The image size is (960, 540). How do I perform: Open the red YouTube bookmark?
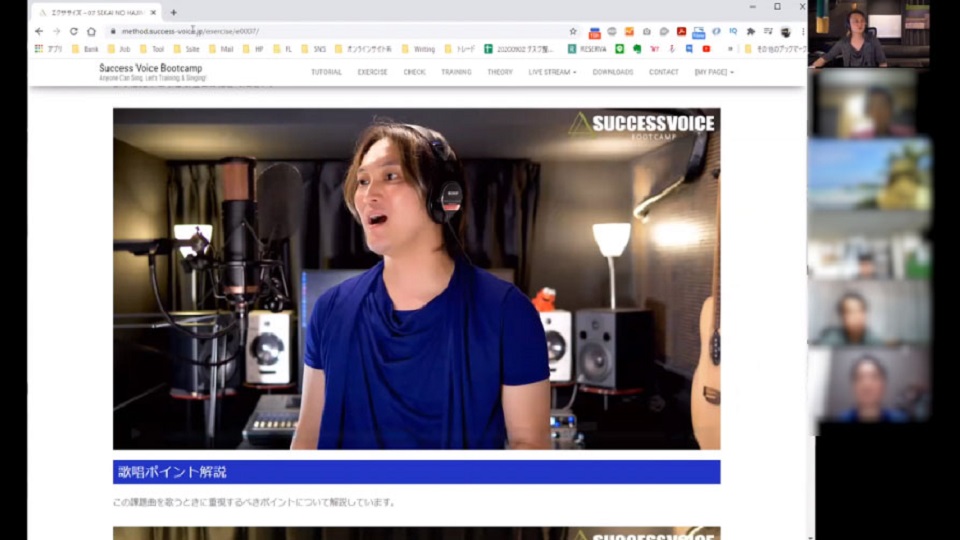coord(706,49)
